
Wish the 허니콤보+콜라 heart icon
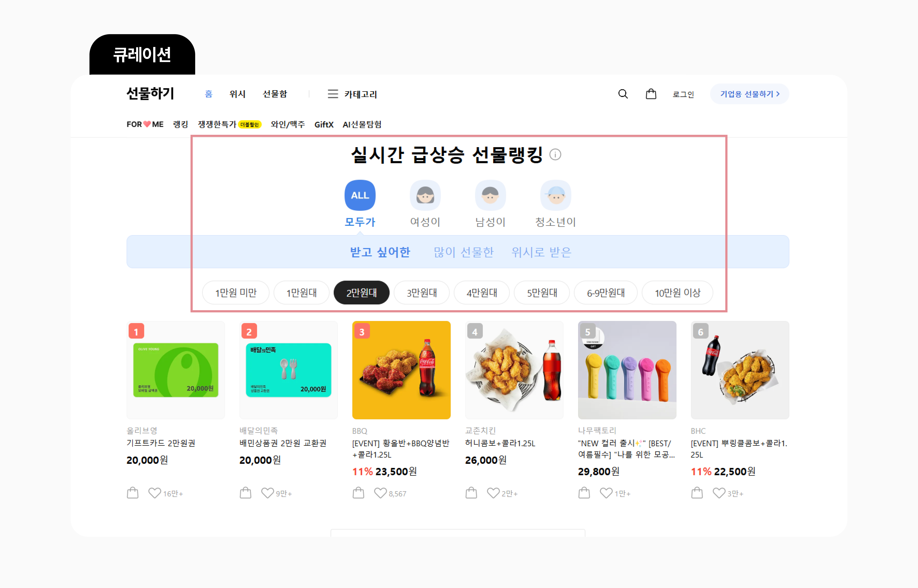tap(493, 493)
